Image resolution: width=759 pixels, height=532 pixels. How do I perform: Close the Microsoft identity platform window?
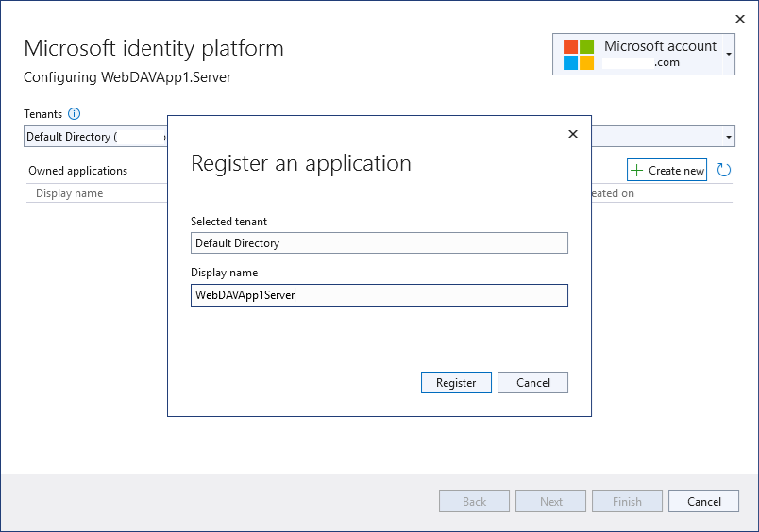(740, 19)
